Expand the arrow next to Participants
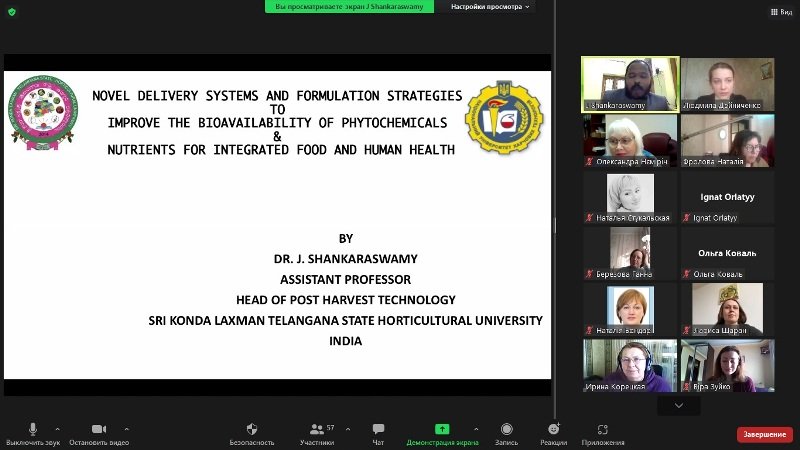This screenshot has height=450, width=800. click(x=348, y=429)
